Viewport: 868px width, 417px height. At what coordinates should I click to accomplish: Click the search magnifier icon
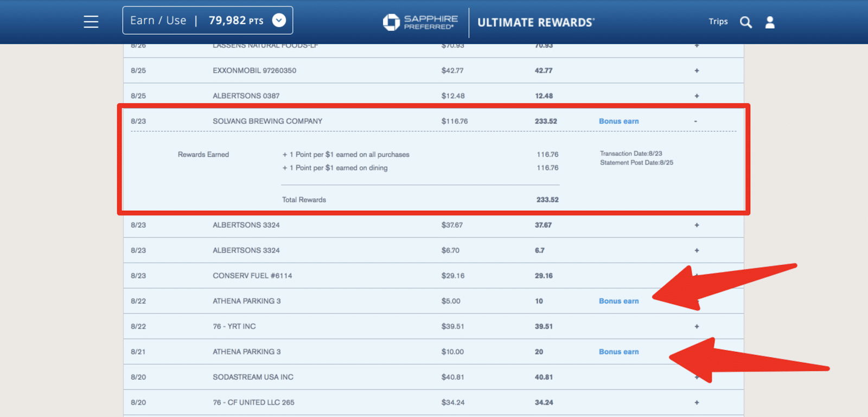746,22
